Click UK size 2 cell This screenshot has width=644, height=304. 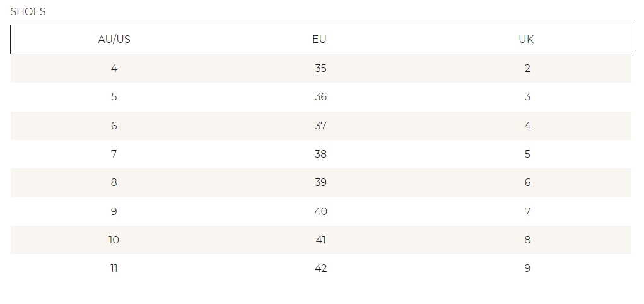[527, 68]
